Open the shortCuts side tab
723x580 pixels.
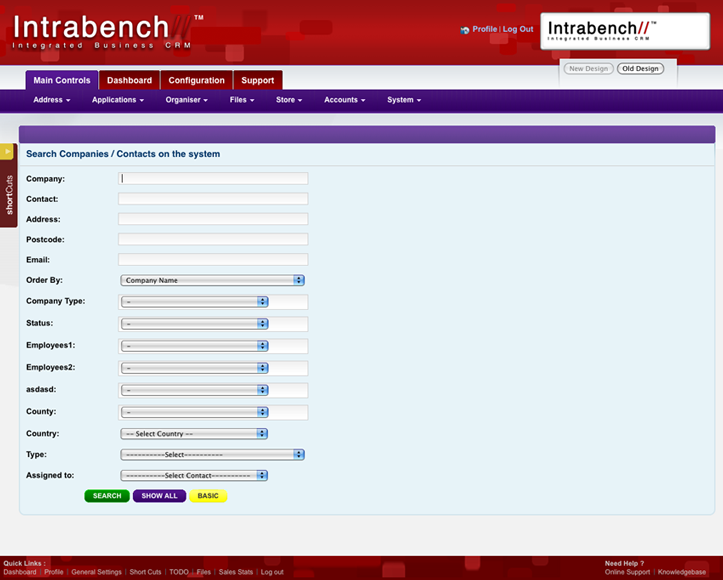tap(9, 195)
